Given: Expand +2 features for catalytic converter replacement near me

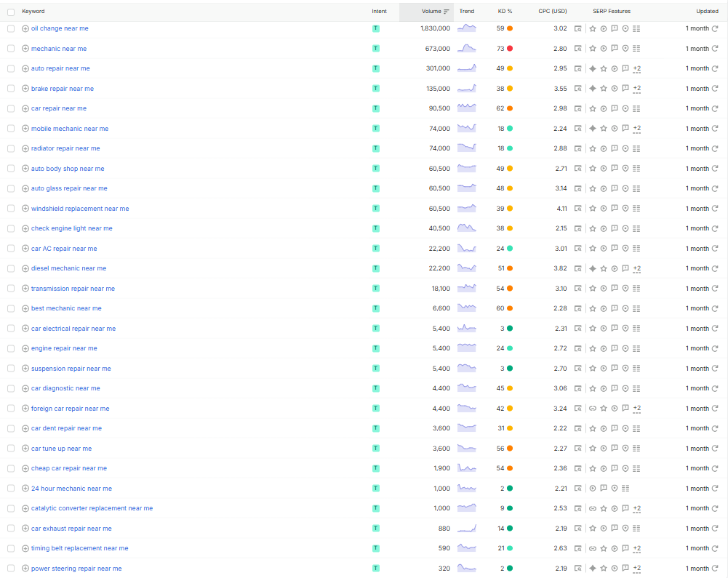Looking at the screenshot, I should click(637, 509).
